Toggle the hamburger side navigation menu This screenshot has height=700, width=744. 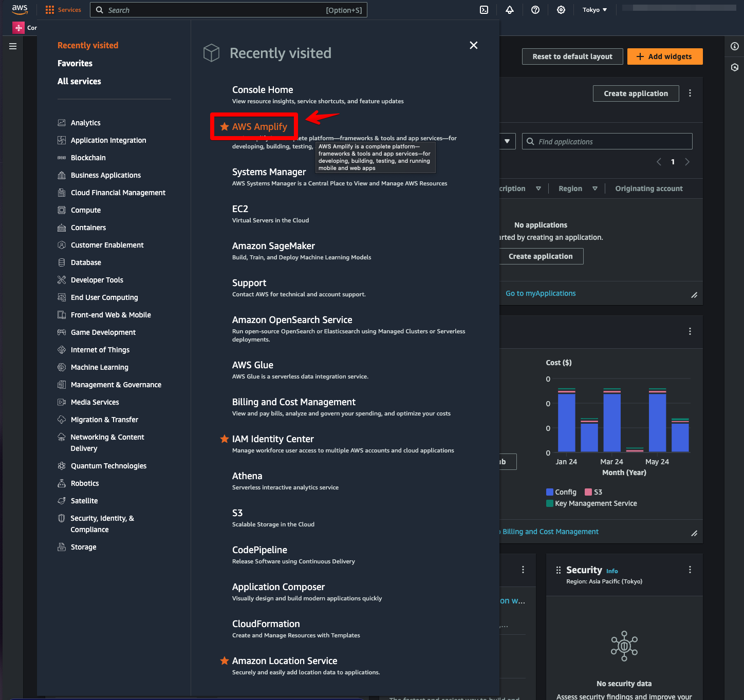(13, 46)
